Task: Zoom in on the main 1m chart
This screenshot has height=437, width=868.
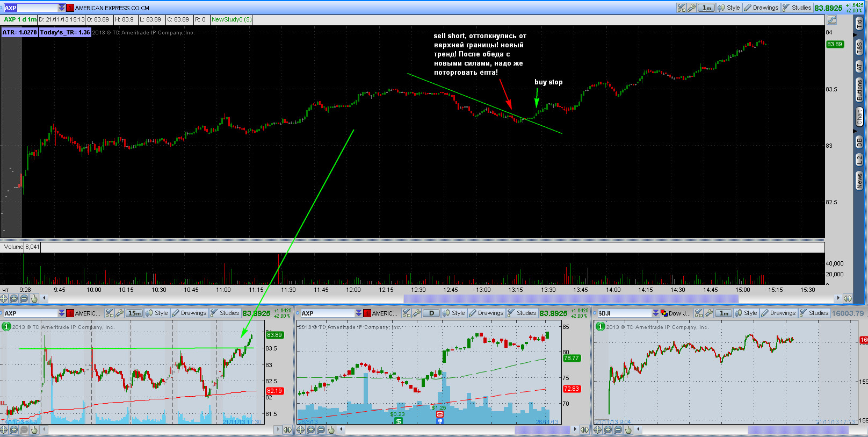Action: tap(14, 298)
